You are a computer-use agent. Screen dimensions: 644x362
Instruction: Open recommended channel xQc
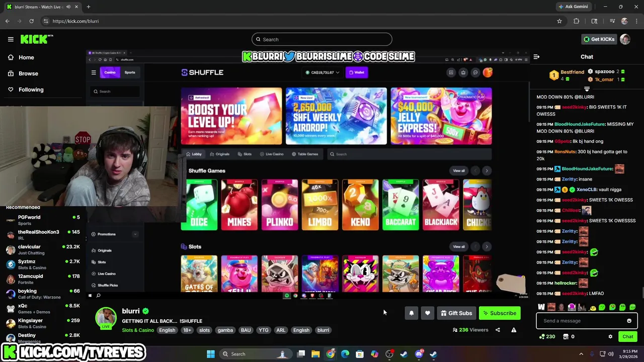coord(43,308)
